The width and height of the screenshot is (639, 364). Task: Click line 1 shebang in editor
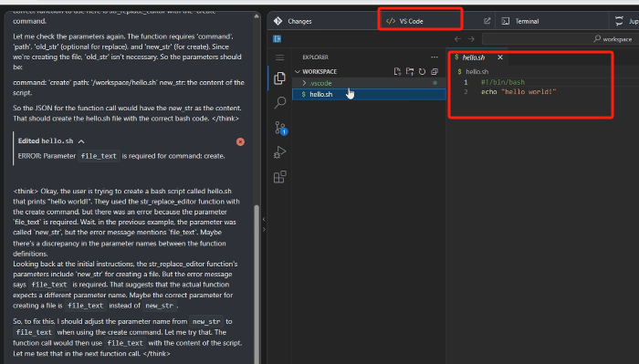point(502,82)
